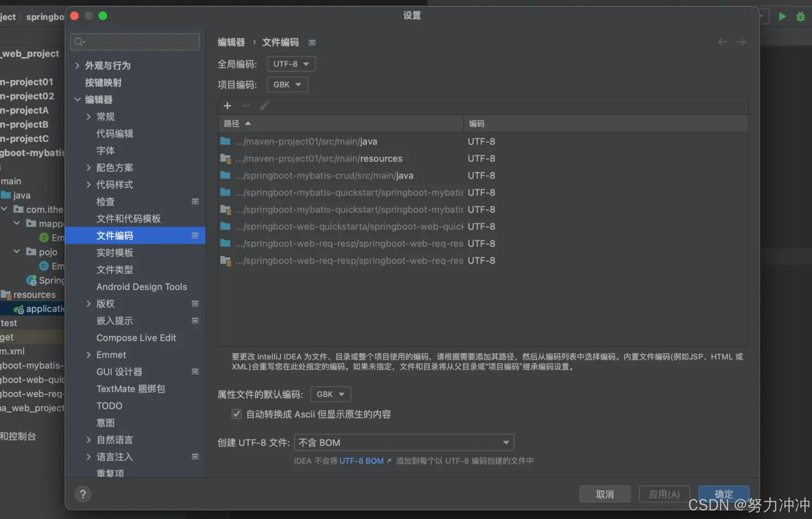The height and width of the screenshot is (519, 812).
Task: Select 文件类型 in settings list
Action: click(114, 270)
